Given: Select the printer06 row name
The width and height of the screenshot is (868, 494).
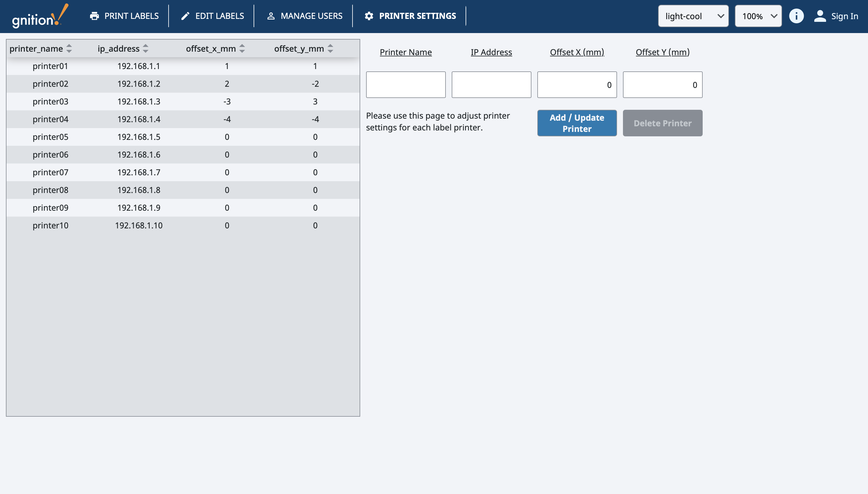Looking at the screenshot, I should point(50,155).
